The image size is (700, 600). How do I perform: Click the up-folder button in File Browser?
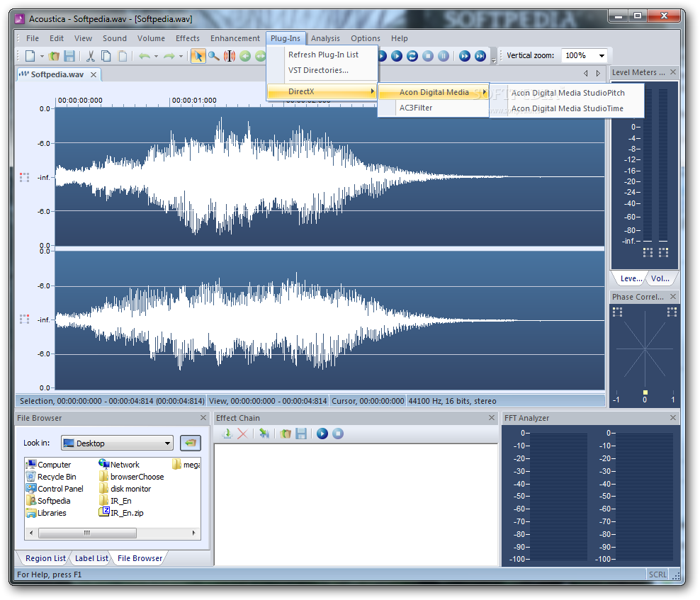click(190, 443)
